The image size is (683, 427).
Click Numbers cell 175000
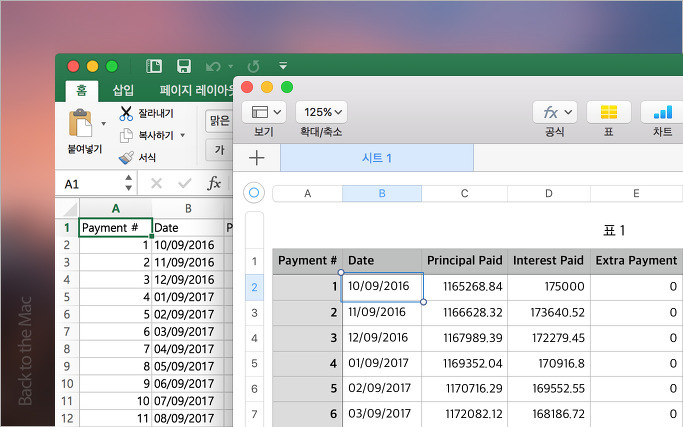pyautogui.click(x=549, y=287)
